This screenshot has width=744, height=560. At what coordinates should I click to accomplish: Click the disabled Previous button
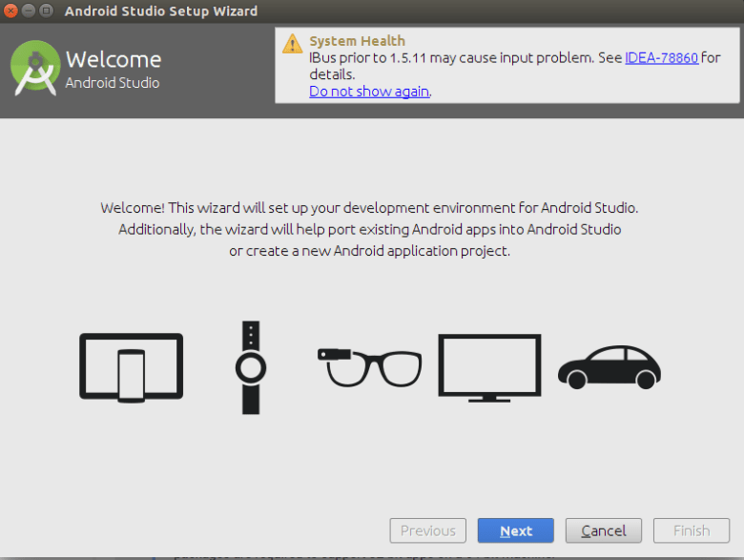click(427, 530)
